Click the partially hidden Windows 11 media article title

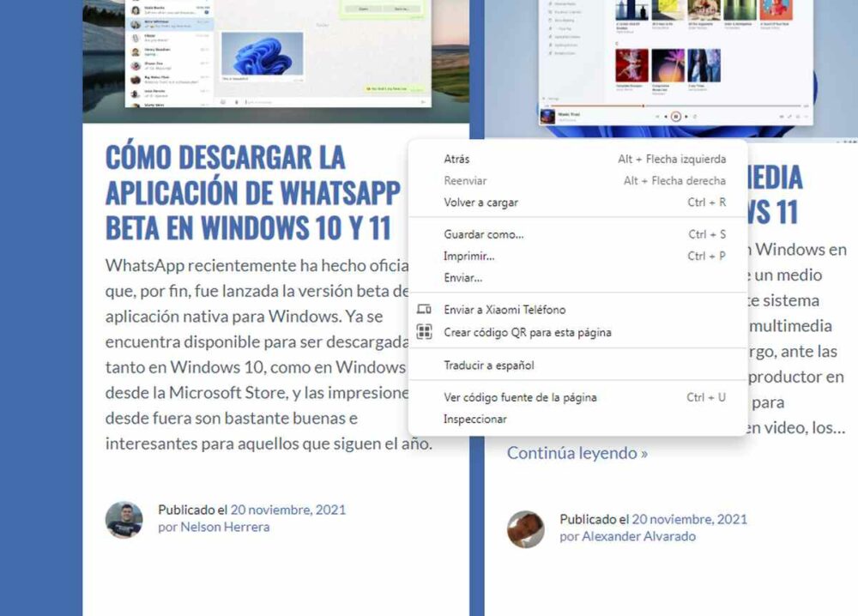[775, 194]
